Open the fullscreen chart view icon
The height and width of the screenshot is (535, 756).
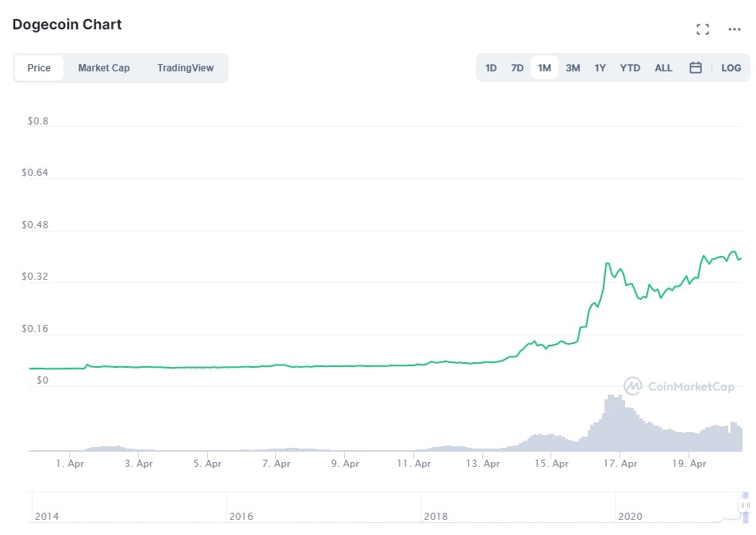tap(703, 29)
